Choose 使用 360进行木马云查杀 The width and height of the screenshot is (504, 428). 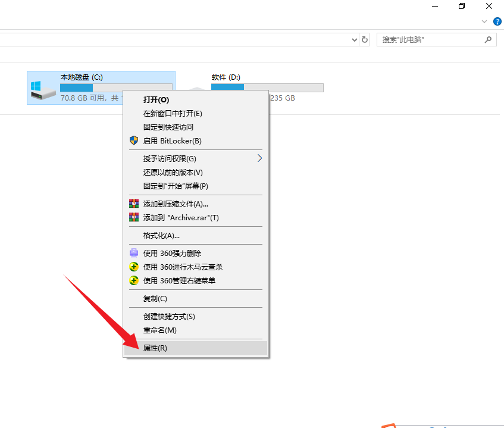coord(196,267)
